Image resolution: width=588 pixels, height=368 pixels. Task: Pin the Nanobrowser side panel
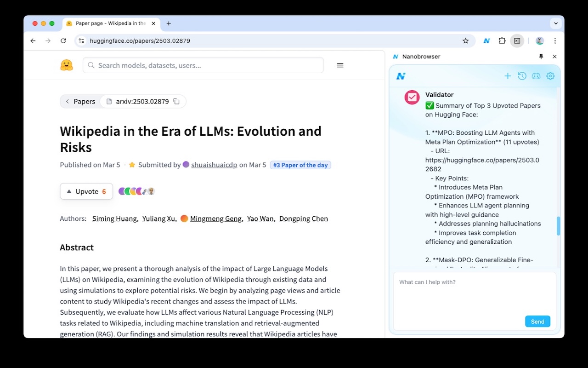point(541,57)
